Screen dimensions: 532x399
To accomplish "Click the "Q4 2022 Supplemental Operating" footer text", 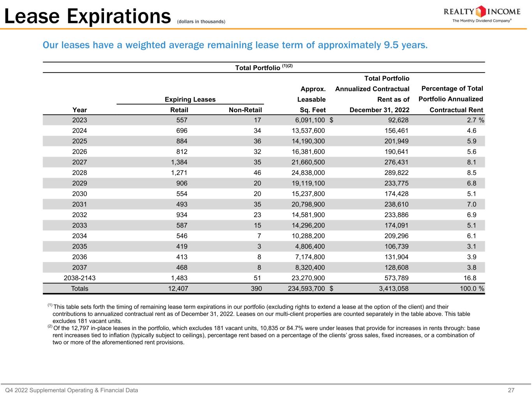I will pos(71,390).
